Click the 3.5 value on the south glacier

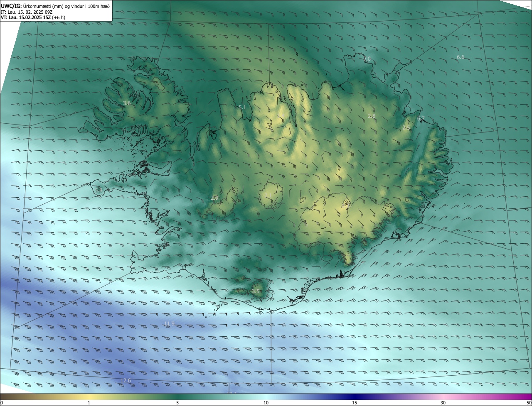click(x=256, y=291)
